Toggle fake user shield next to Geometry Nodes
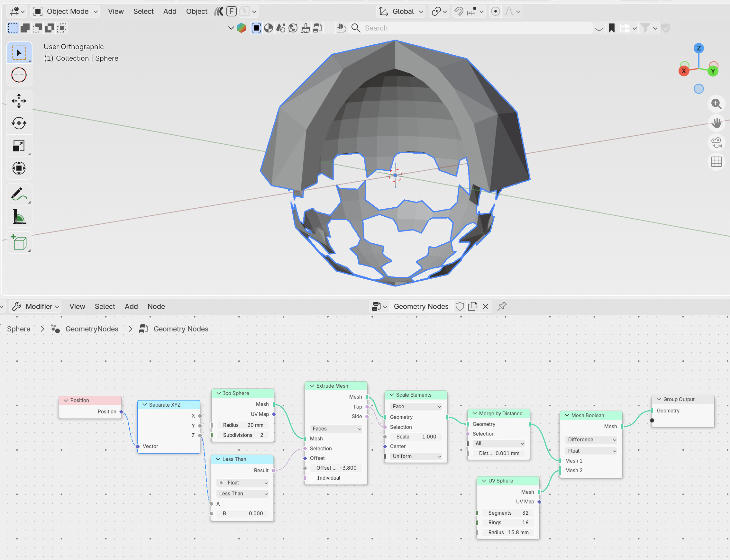Viewport: 730px width, 560px height. point(460,306)
